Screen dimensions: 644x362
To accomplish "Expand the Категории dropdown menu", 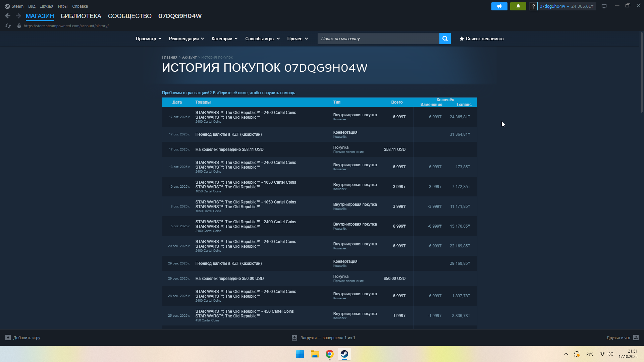I will pos(224,39).
